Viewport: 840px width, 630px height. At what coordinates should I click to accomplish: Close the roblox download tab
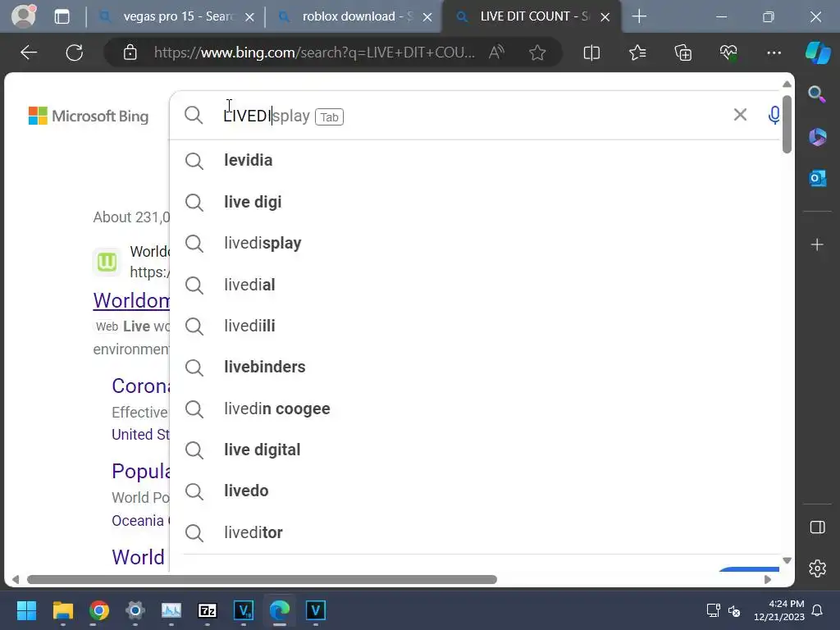[x=427, y=17]
